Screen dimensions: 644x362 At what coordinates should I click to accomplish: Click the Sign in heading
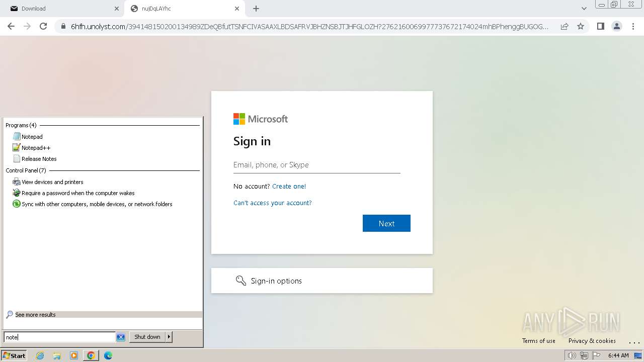tap(252, 141)
